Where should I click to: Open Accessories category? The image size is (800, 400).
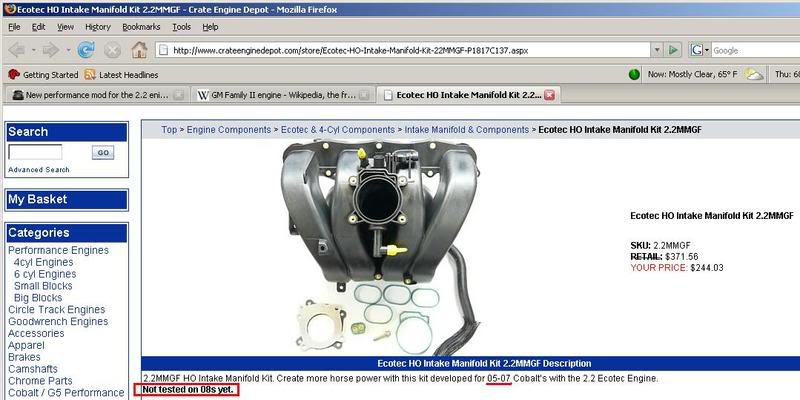36,333
